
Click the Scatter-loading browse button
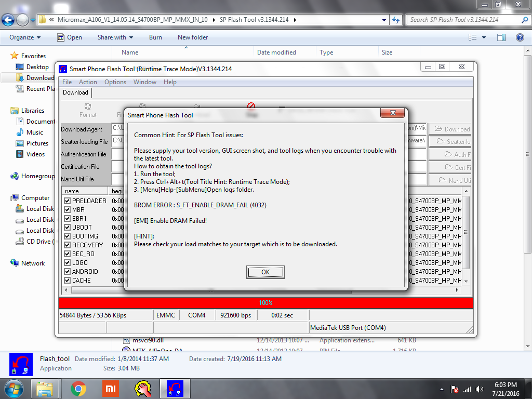pyautogui.click(x=450, y=141)
